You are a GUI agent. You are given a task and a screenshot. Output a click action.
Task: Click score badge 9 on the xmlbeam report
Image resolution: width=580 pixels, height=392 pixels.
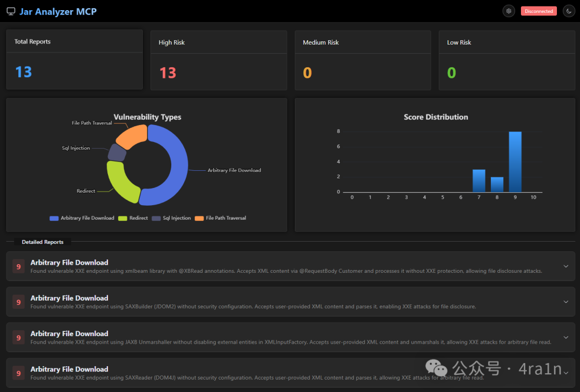pyautogui.click(x=18, y=267)
